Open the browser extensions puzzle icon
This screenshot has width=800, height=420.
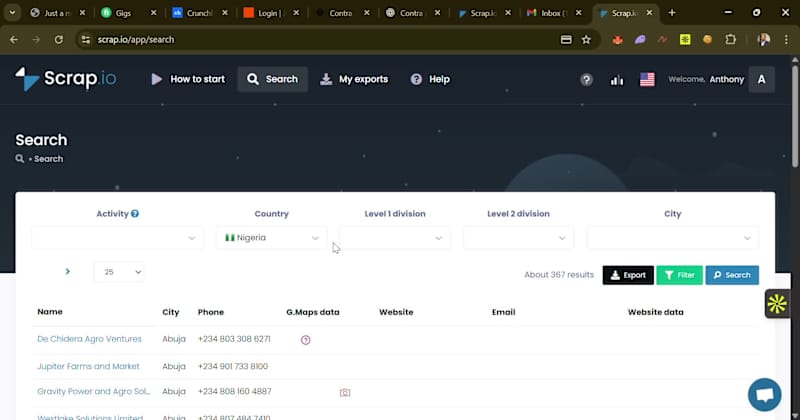pos(731,40)
